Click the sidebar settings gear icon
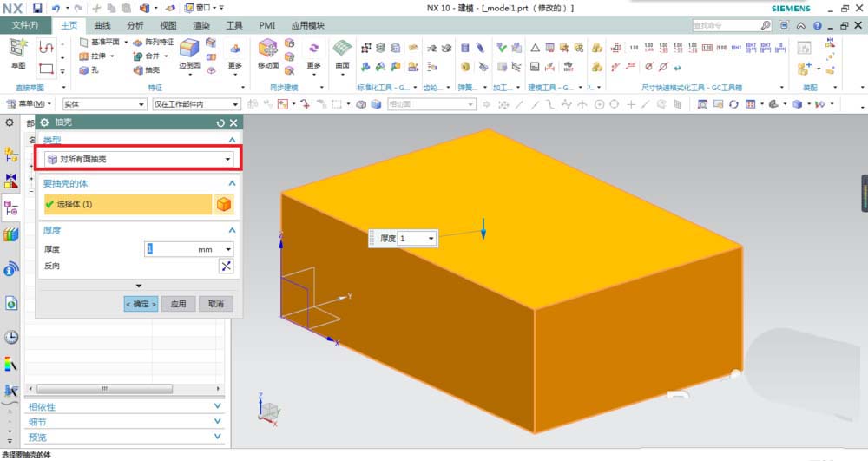 [x=10, y=123]
